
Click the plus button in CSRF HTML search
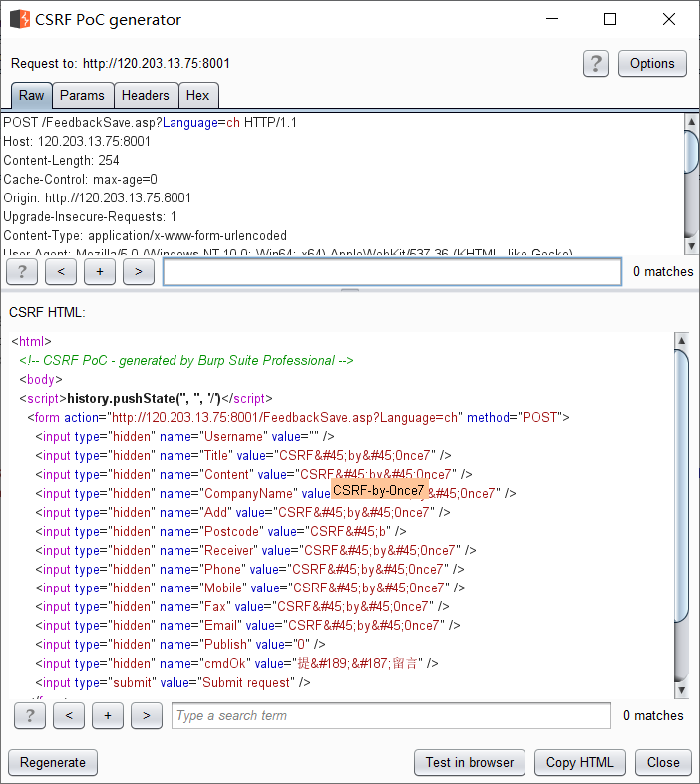(108, 716)
